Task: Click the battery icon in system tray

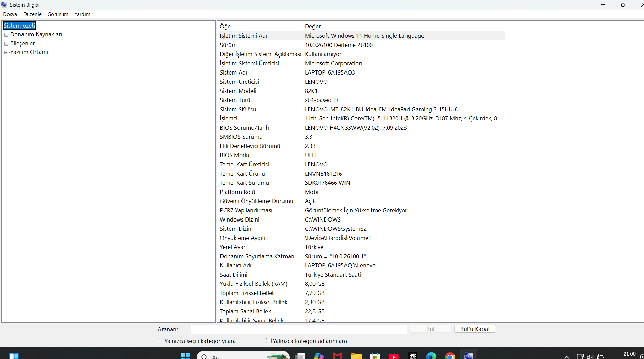Action: [600, 357]
